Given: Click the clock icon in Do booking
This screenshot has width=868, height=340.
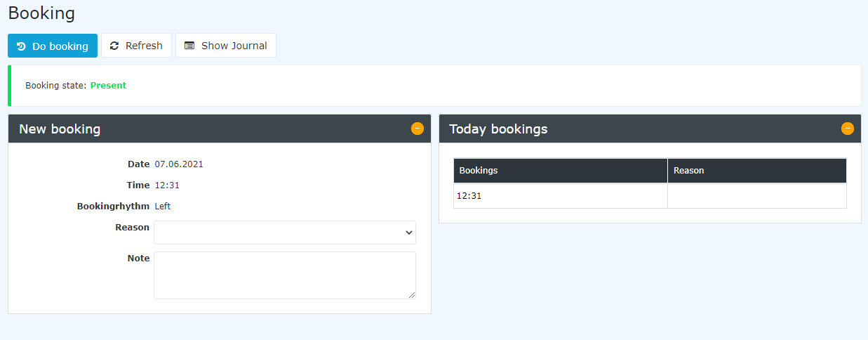Looking at the screenshot, I should click(x=21, y=46).
